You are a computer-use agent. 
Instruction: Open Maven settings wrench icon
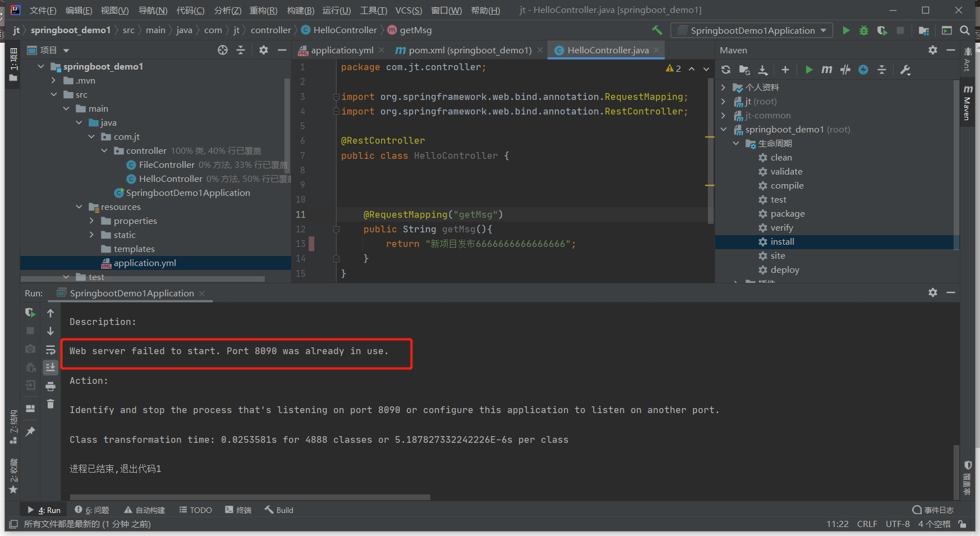tap(905, 70)
